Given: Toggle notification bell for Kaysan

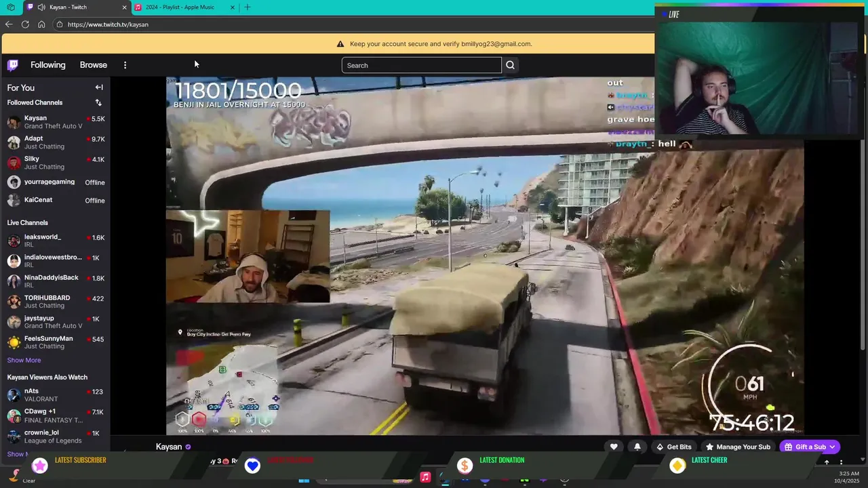Looking at the screenshot, I should (637, 447).
